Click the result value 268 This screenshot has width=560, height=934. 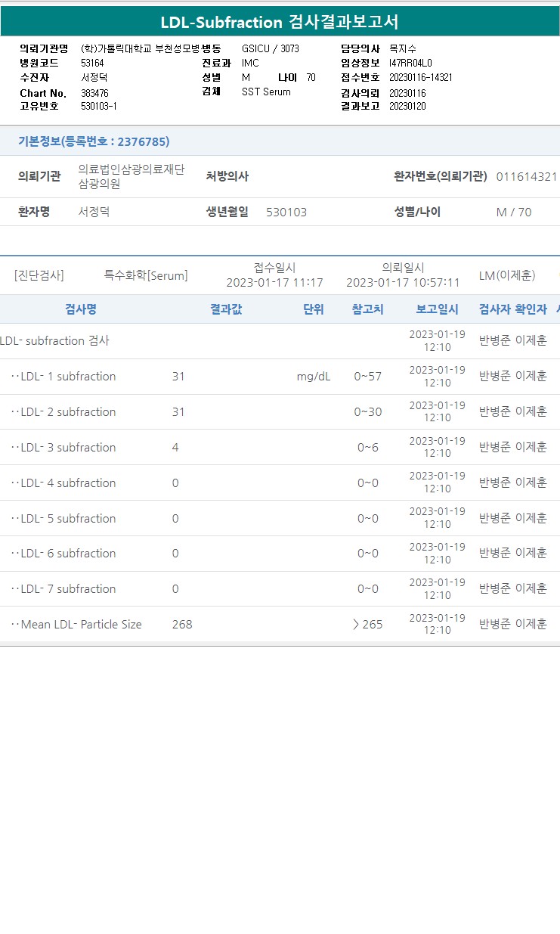(182, 625)
